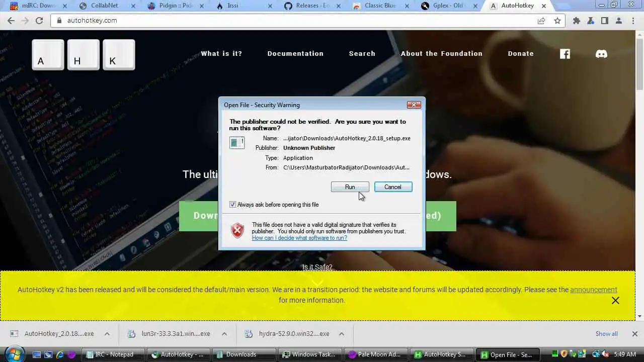This screenshot has height=362, width=644.
Task: Click Show all downloads
Action: pyautogui.click(x=606, y=334)
